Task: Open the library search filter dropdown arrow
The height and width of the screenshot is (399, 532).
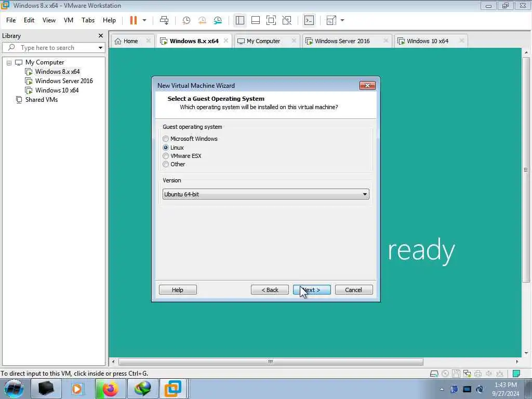Action: 100,48
